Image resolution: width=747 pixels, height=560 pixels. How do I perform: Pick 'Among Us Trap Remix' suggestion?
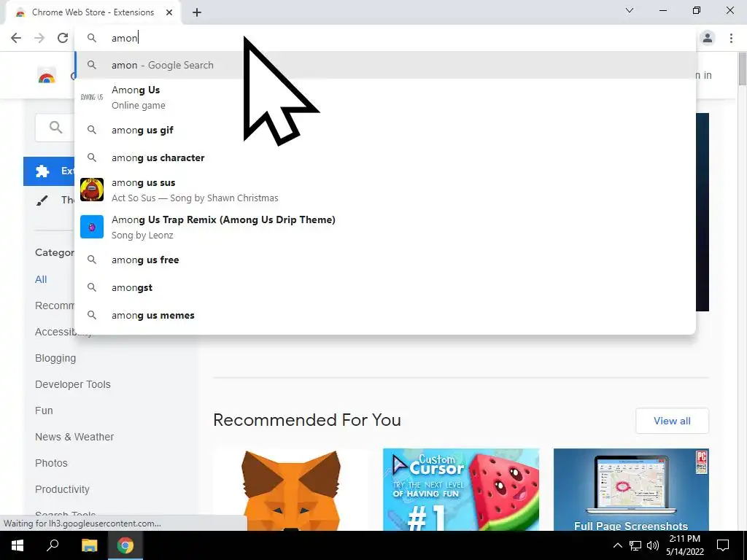point(385,227)
